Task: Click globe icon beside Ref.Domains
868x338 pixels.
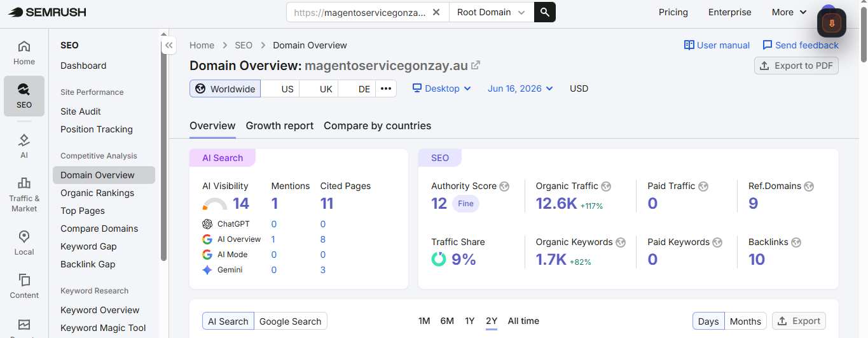Action: 809,187
